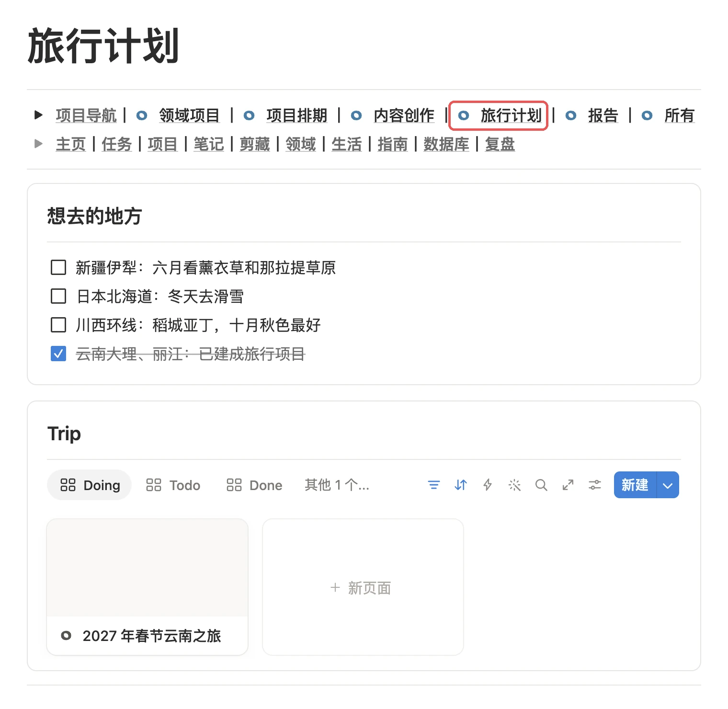Switch to the Todo view tab
728x709 pixels.
(x=173, y=485)
